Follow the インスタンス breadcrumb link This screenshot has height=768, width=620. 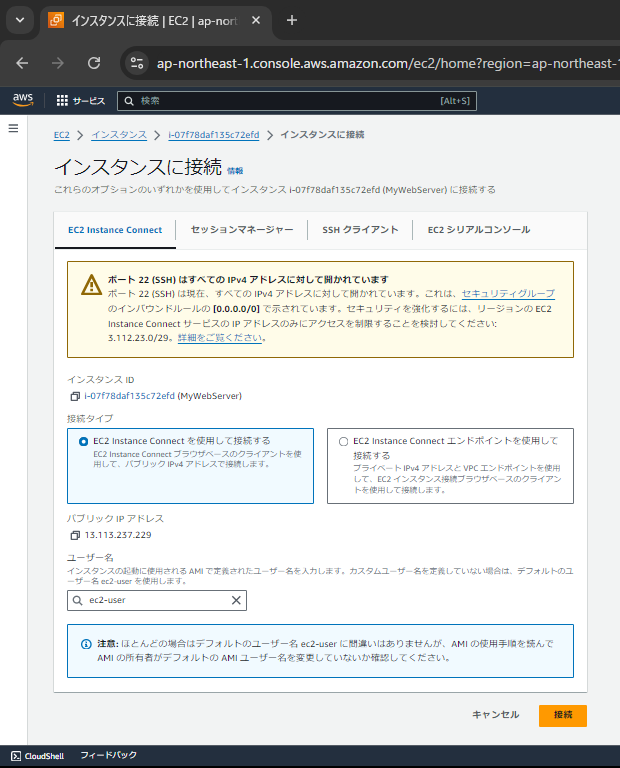(119, 135)
